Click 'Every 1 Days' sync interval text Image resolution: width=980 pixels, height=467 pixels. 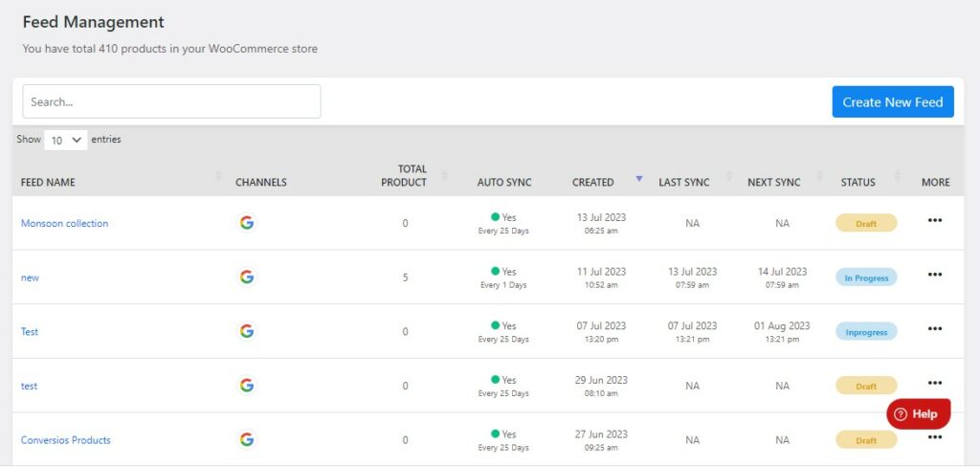(x=503, y=285)
